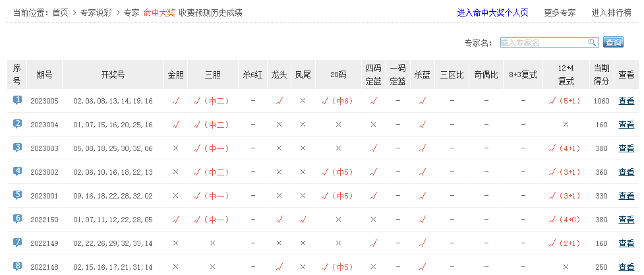
Task: Navigate to 首页 in breadcrumb
Action: click(60, 13)
